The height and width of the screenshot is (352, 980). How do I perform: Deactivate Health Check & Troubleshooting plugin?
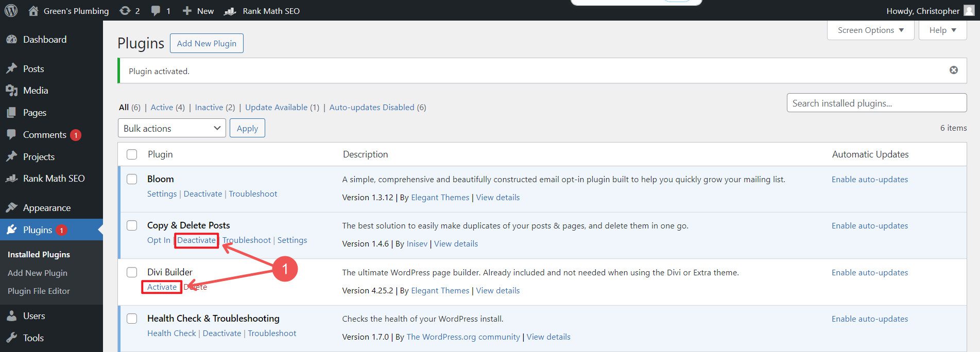point(222,333)
